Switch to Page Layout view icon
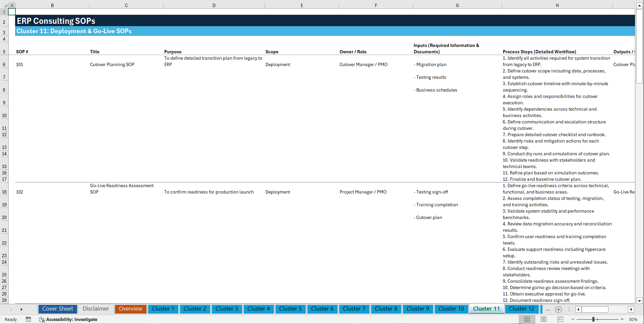The image size is (644, 324). [x=544, y=319]
